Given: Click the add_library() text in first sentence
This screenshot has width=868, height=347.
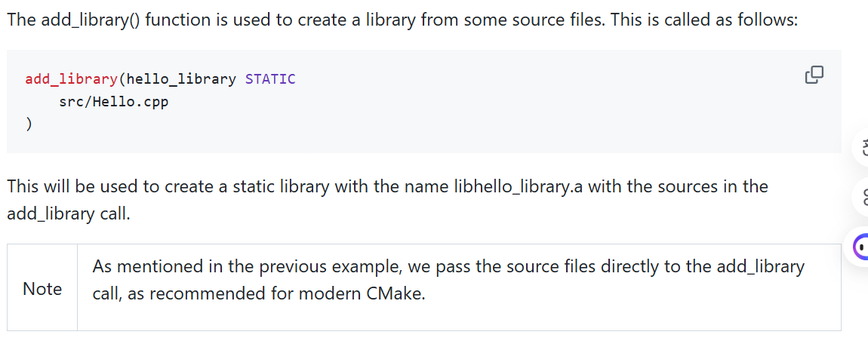Looking at the screenshot, I should (91, 21).
